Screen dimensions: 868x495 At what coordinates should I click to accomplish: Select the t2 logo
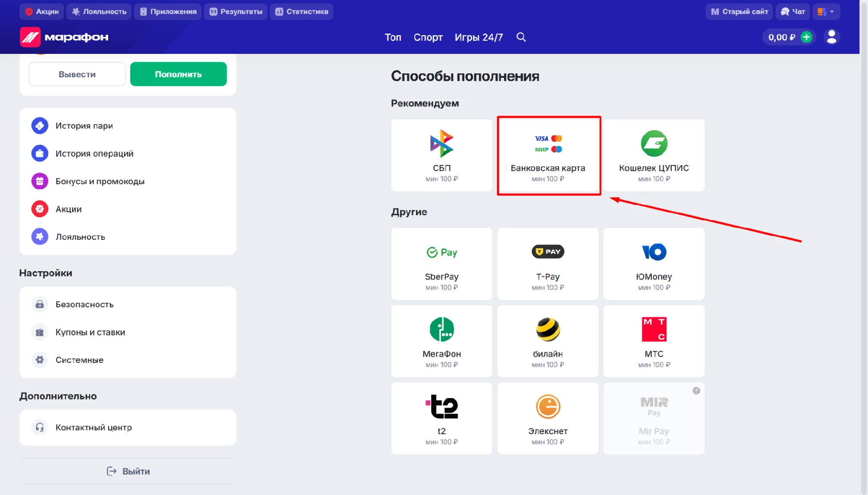[x=442, y=407]
